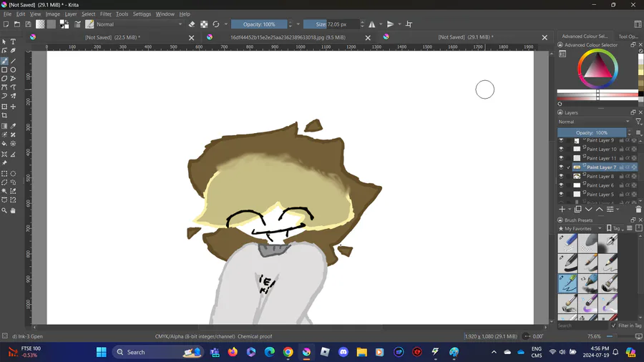Viewport: 644px width, 362px height.
Task: Delete the selected layer with trash icon
Action: point(638,210)
